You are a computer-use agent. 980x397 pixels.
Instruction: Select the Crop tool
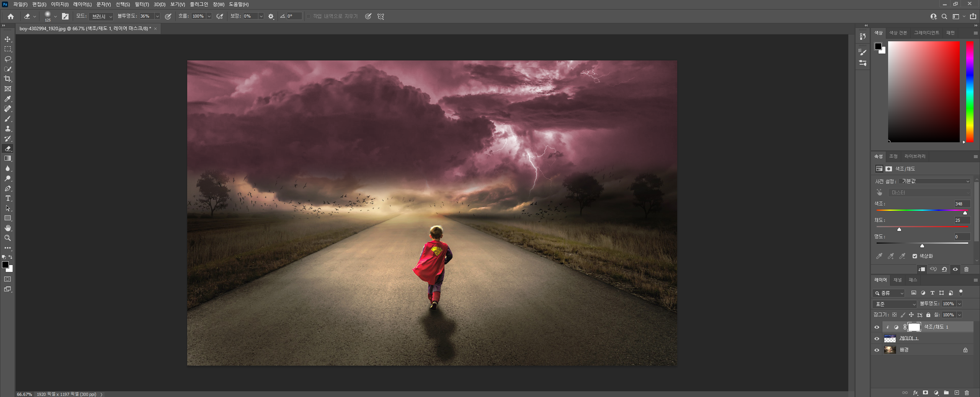(8, 79)
